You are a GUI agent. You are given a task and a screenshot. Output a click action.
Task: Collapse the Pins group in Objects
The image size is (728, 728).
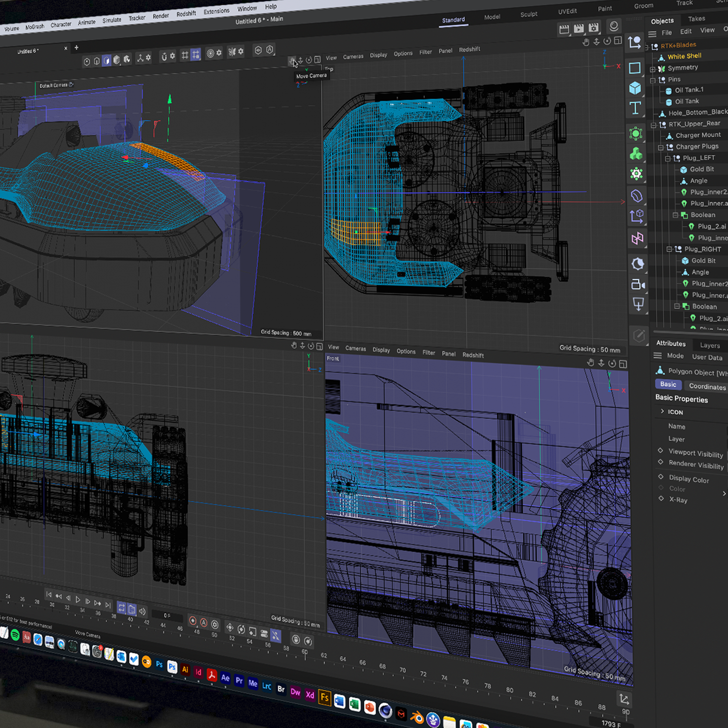(653, 80)
